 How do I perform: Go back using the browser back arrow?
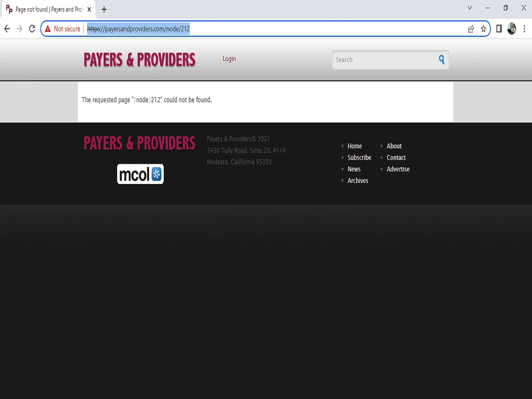[x=7, y=29]
